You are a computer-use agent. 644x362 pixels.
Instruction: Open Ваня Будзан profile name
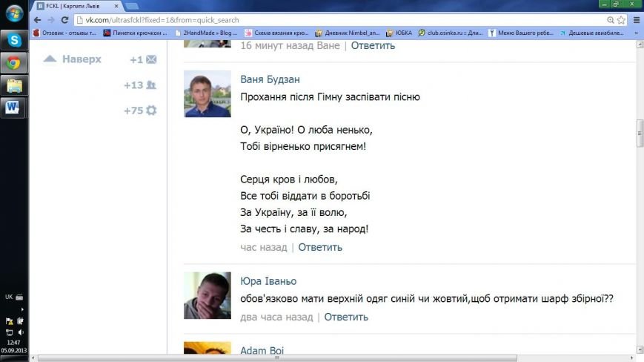pos(270,79)
